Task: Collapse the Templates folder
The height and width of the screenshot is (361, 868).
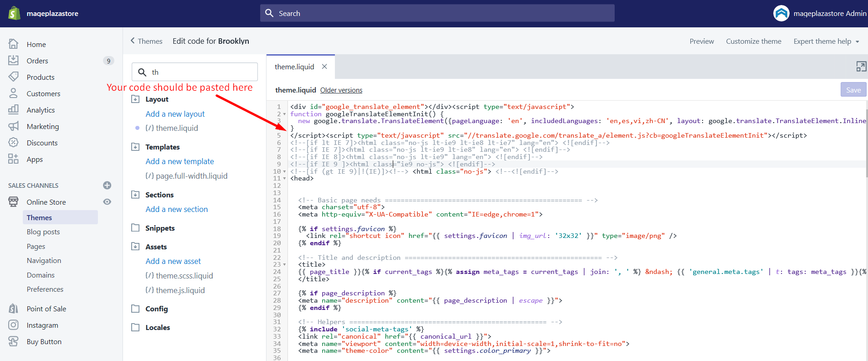Action: 135,147
